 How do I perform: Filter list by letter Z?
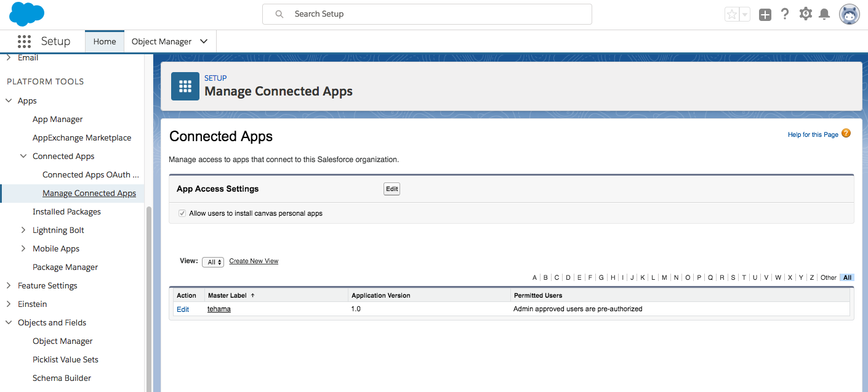[812, 278]
